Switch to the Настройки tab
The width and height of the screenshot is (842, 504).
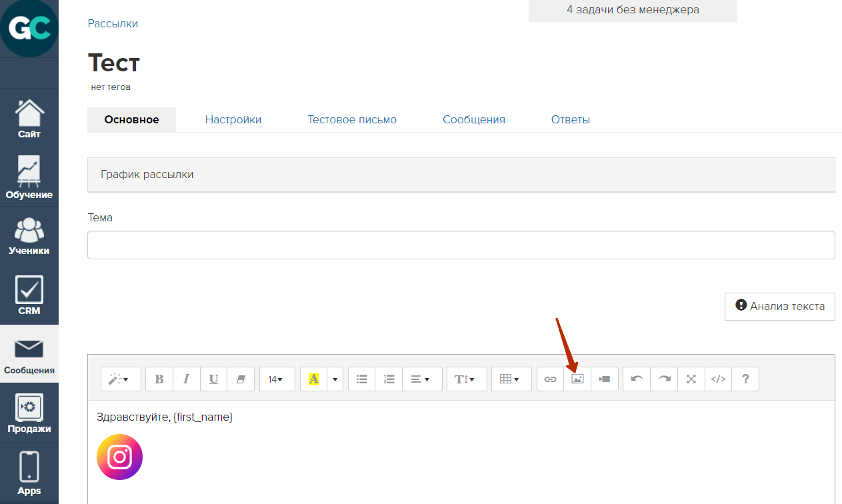(233, 120)
